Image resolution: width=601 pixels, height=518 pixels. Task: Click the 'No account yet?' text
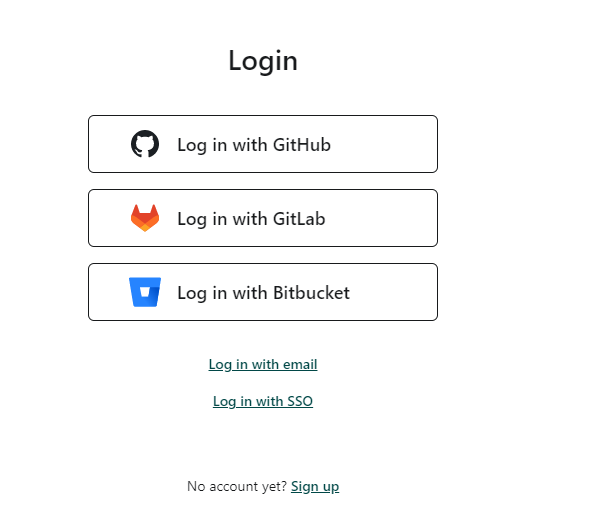click(x=237, y=486)
